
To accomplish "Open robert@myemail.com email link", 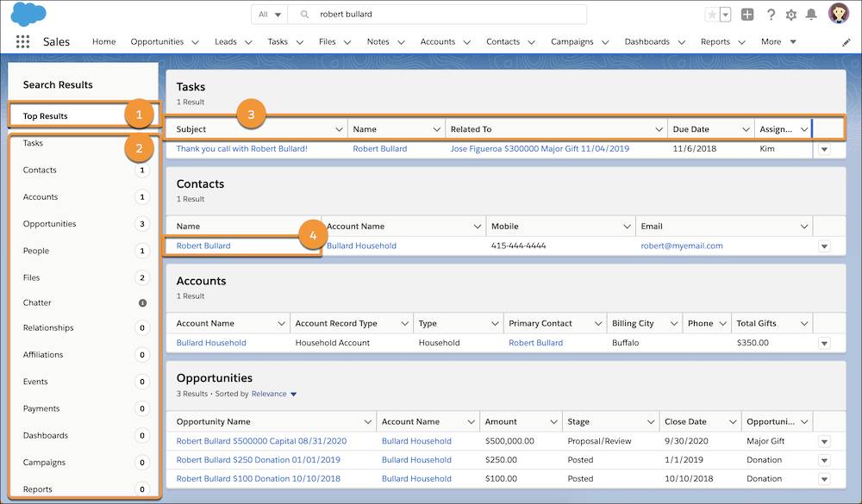I will point(682,246).
